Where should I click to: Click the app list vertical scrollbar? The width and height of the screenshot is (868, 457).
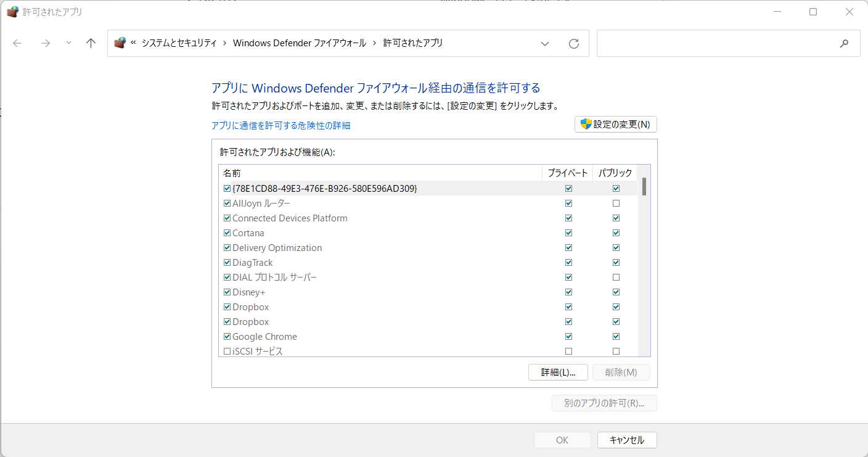(644, 259)
